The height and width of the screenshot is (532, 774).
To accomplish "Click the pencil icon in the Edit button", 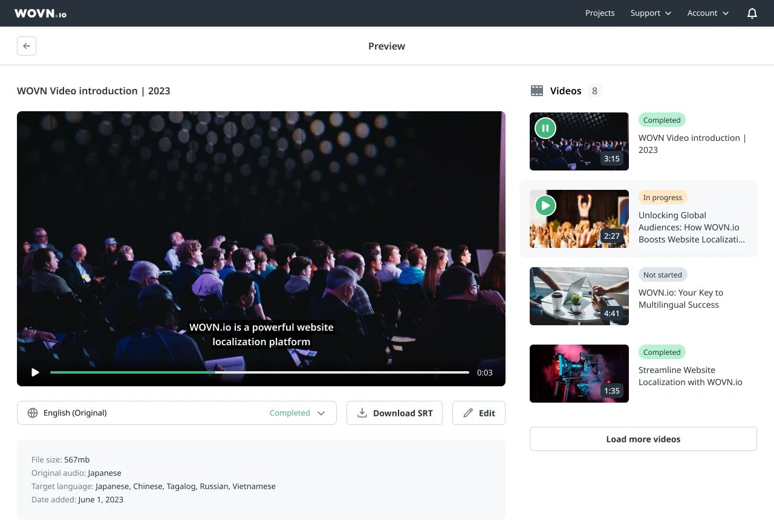I will click(x=468, y=413).
